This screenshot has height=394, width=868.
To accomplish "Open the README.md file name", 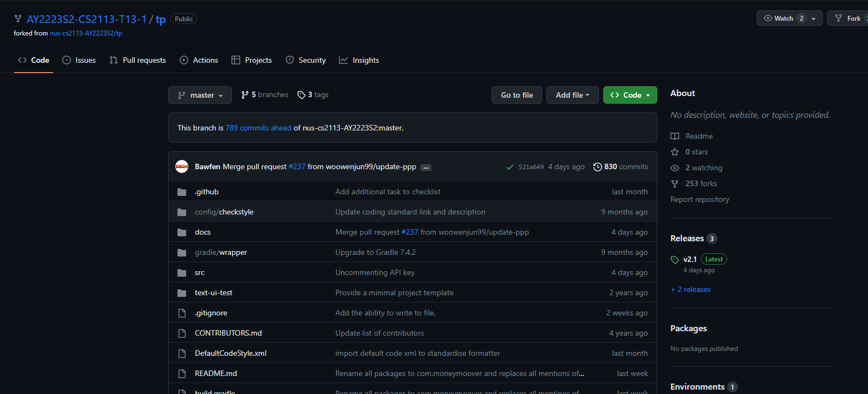I will point(216,373).
